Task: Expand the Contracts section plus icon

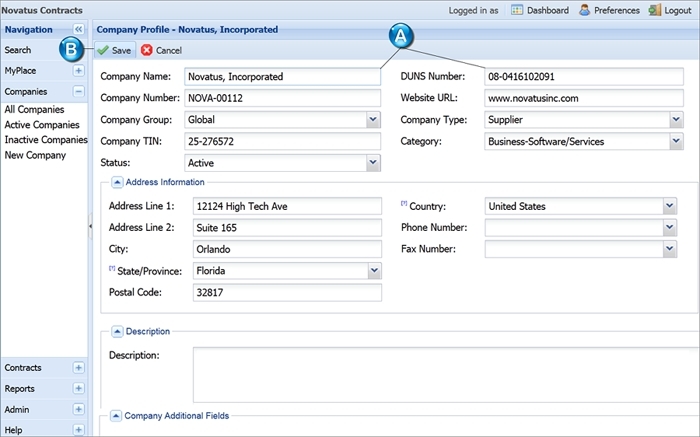Action: (79, 367)
